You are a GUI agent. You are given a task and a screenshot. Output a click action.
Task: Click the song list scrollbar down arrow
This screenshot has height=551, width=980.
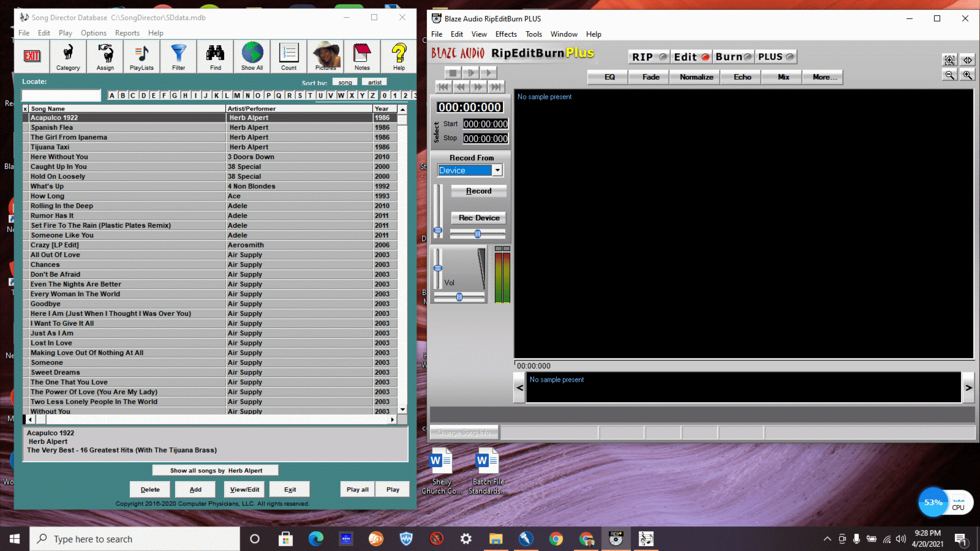click(402, 410)
